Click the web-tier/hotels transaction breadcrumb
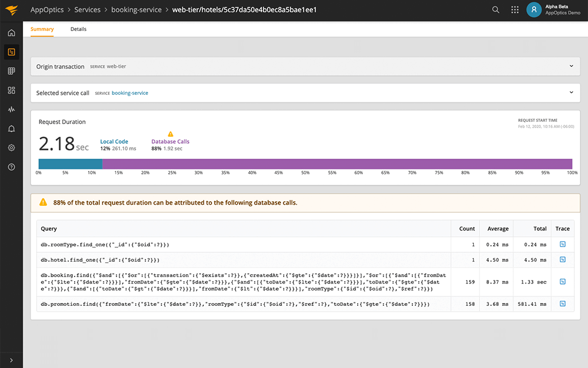 click(245, 10)
